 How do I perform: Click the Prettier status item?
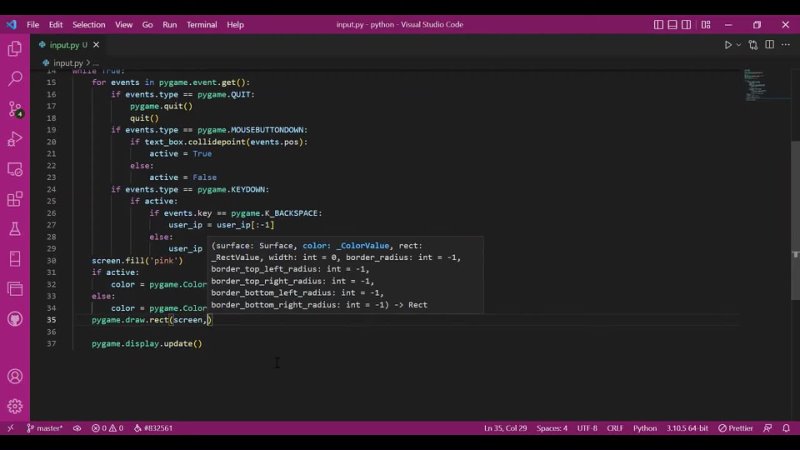click(x=735, y=428)
